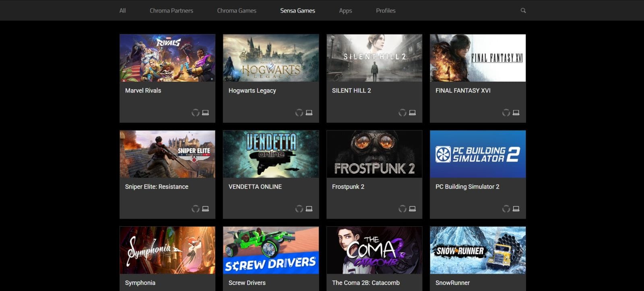Click "The Coma 2B: Catacomb" title text

click(x=366, y=283)
